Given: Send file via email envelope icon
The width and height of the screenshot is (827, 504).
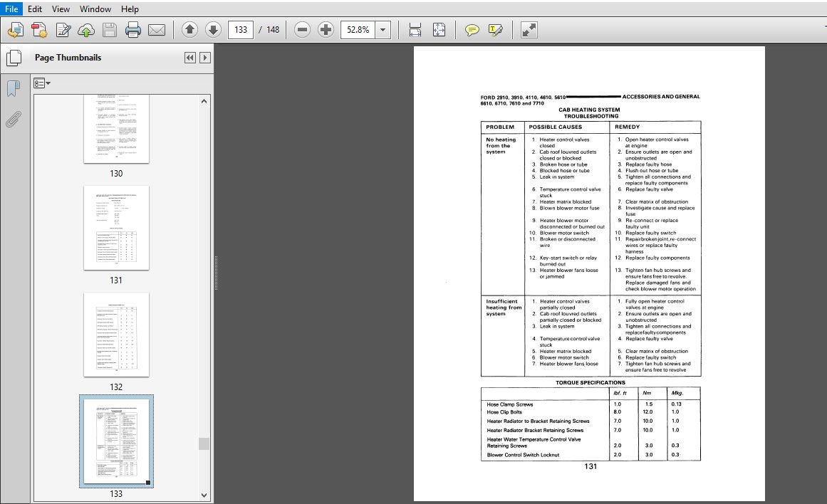Looking at the screenshot, I should (157, 30).
